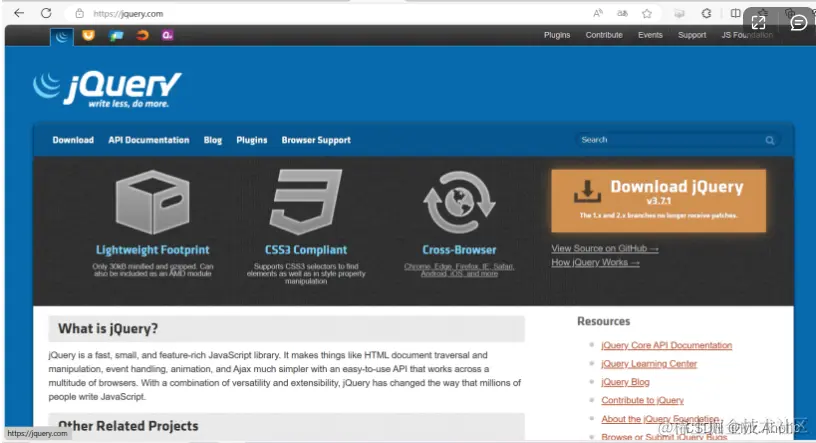Click the Download jQuery v3.7.1 button
816x443 pixels.
(658, 200)
